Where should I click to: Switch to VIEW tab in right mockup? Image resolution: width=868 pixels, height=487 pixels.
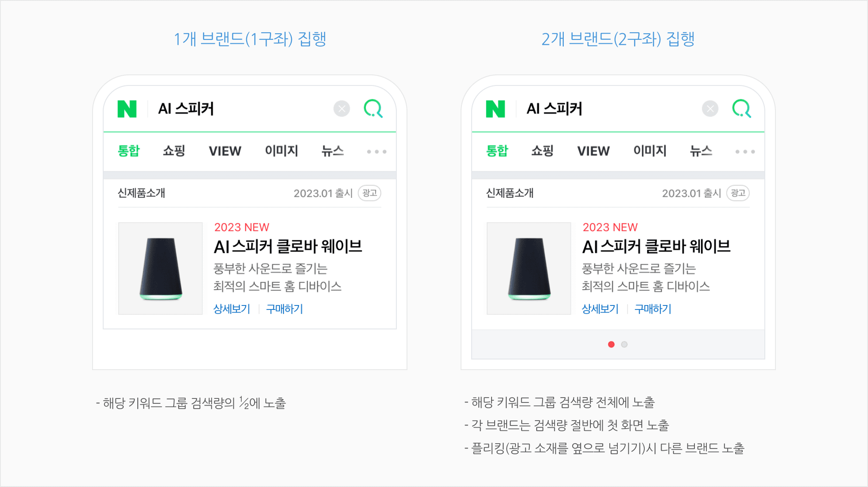click(593, 151)
